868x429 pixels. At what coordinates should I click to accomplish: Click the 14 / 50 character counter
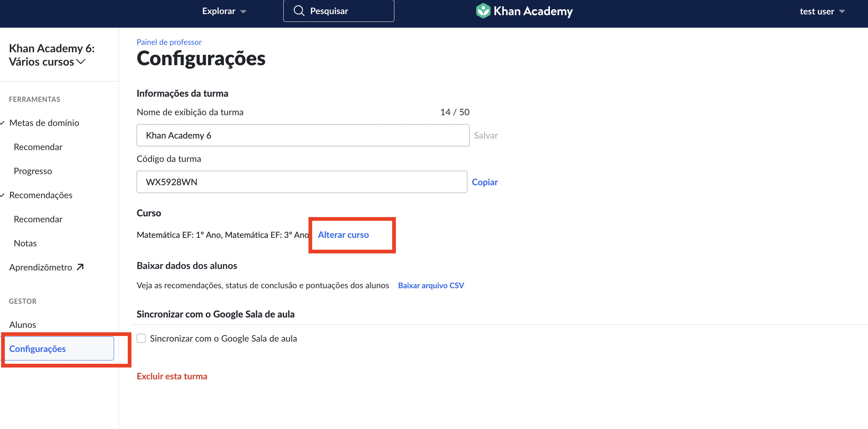pyautogui.click(x=455, y=112)
